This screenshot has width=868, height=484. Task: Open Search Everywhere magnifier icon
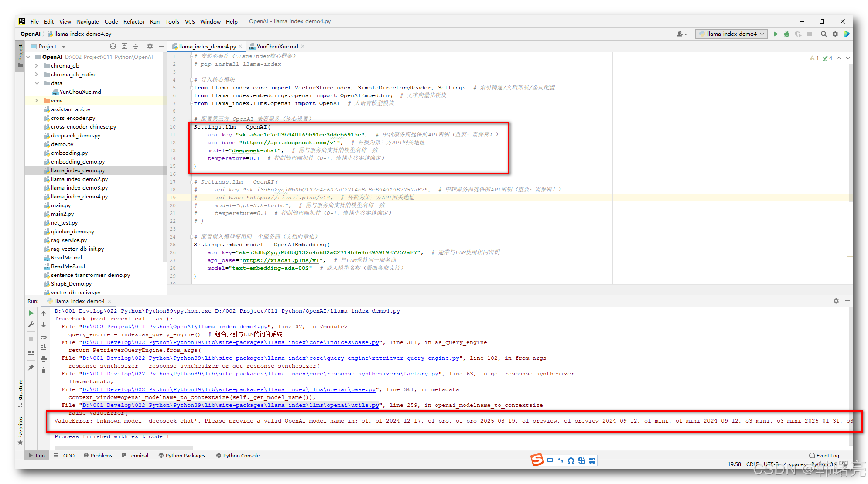(x=824, y=34)
